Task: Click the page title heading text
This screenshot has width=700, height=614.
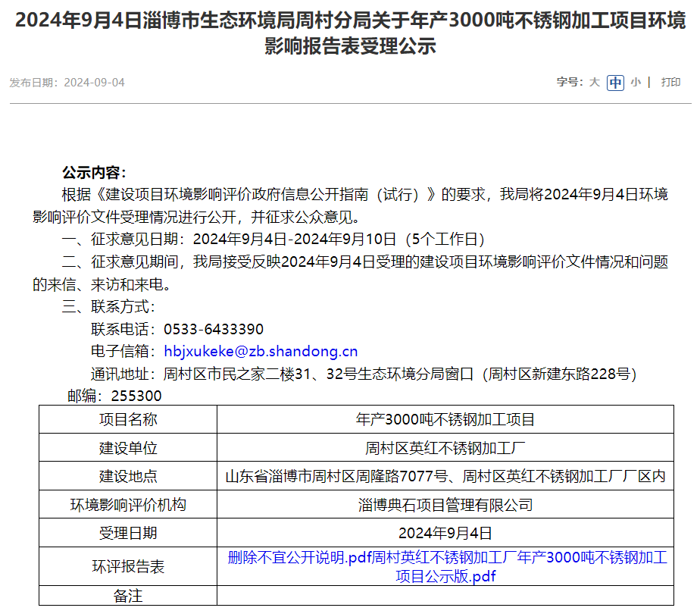Action: (x=350, y=33)
